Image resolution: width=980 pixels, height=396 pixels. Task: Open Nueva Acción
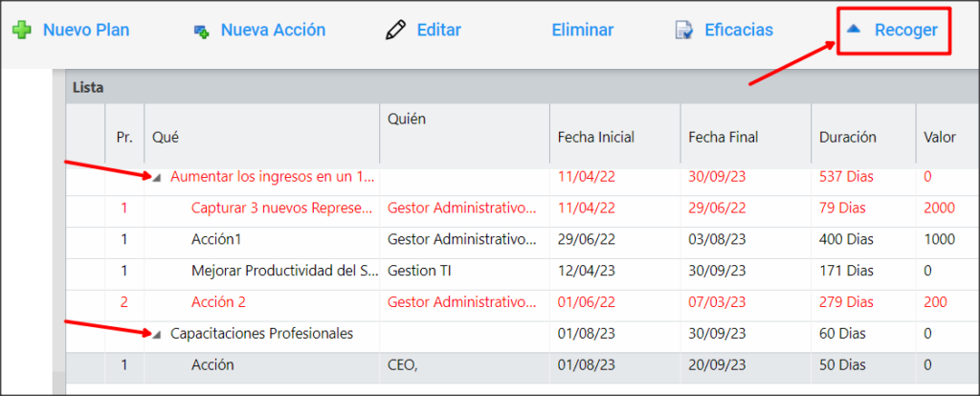pos(273,30)
